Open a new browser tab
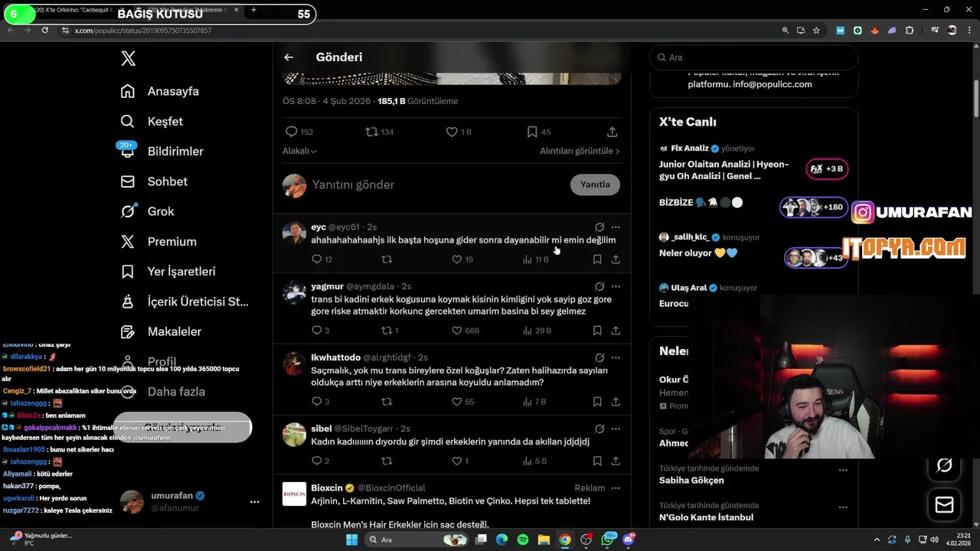 coord(253,10)
